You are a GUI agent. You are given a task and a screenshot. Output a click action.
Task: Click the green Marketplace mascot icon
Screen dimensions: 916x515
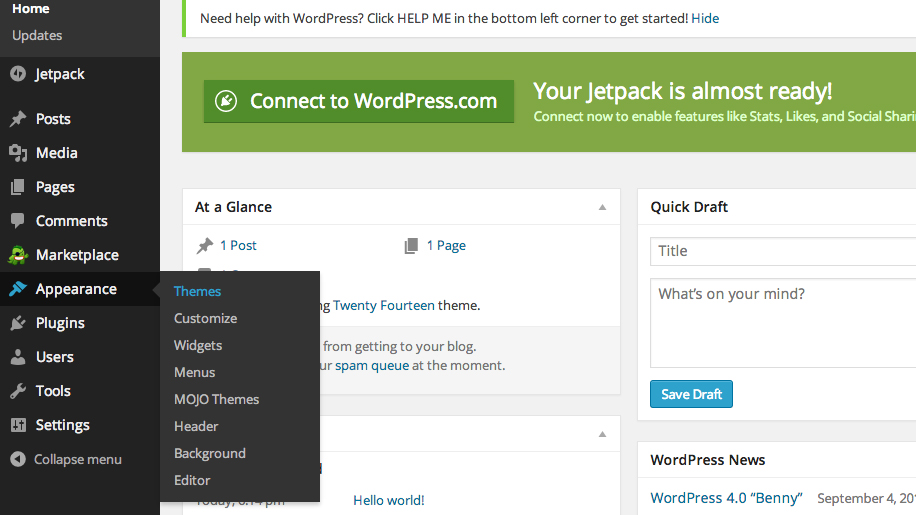pyautogui.click(x=18, y=255)
